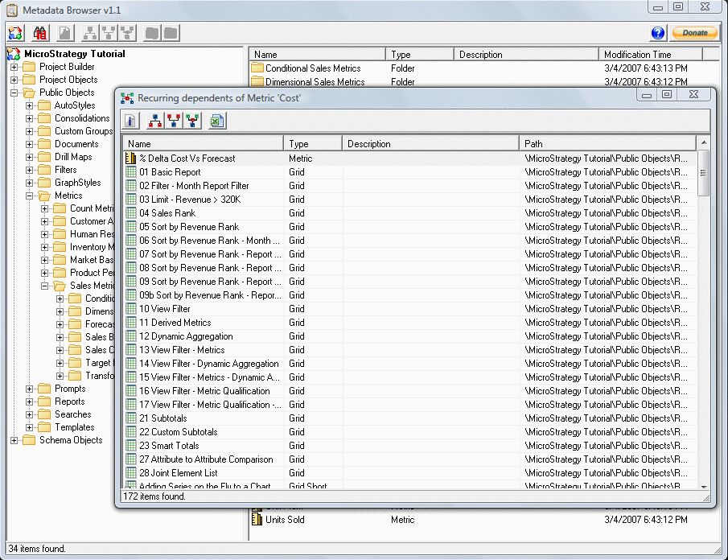Select the Drill Maps folder in tree
The image size is (728, 560).
click(x=73, y=157)
